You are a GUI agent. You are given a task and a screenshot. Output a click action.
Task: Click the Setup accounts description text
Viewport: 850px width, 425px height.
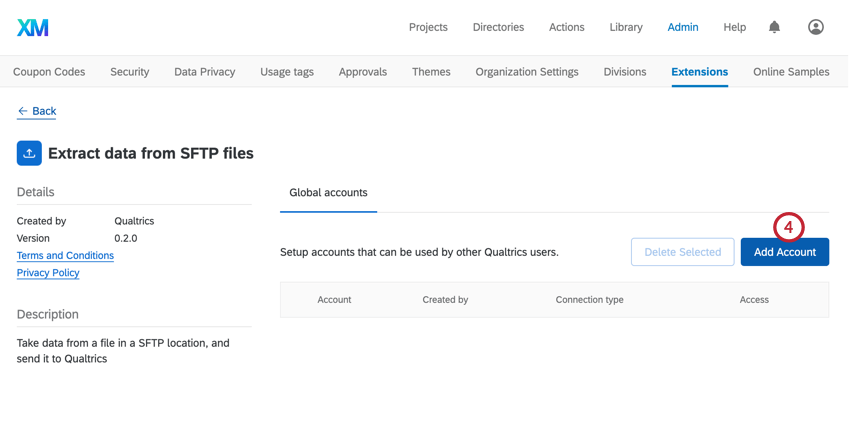click(419, 252)
